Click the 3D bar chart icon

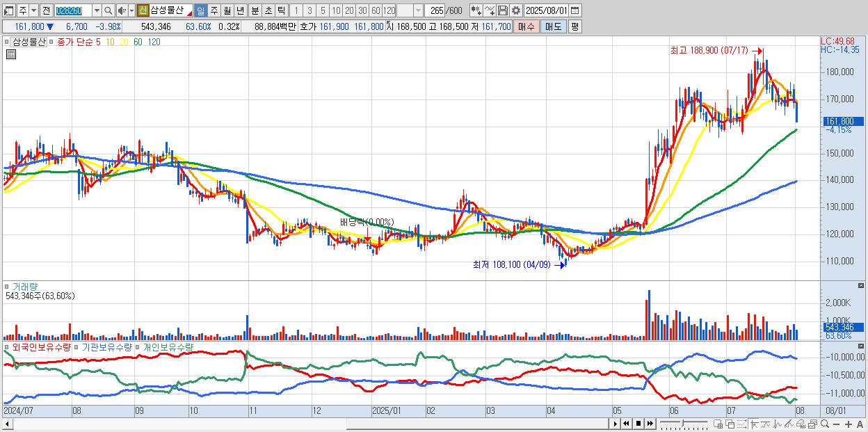801,424
